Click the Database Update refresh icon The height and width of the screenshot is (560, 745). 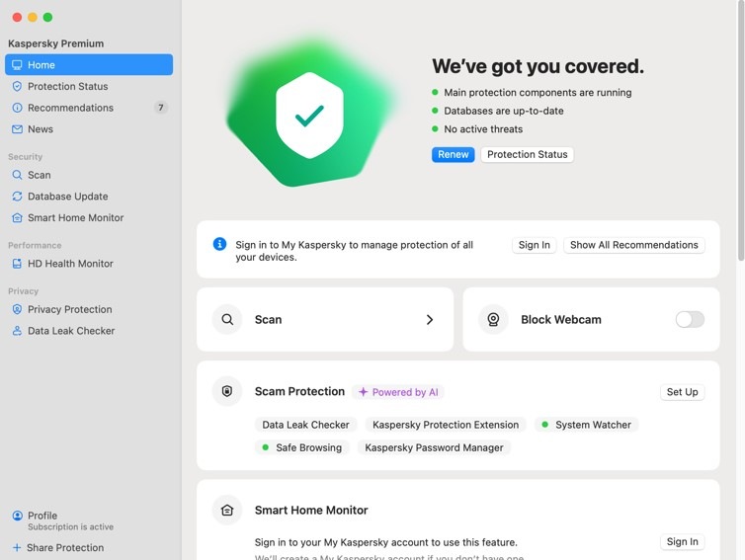(17, 197)
